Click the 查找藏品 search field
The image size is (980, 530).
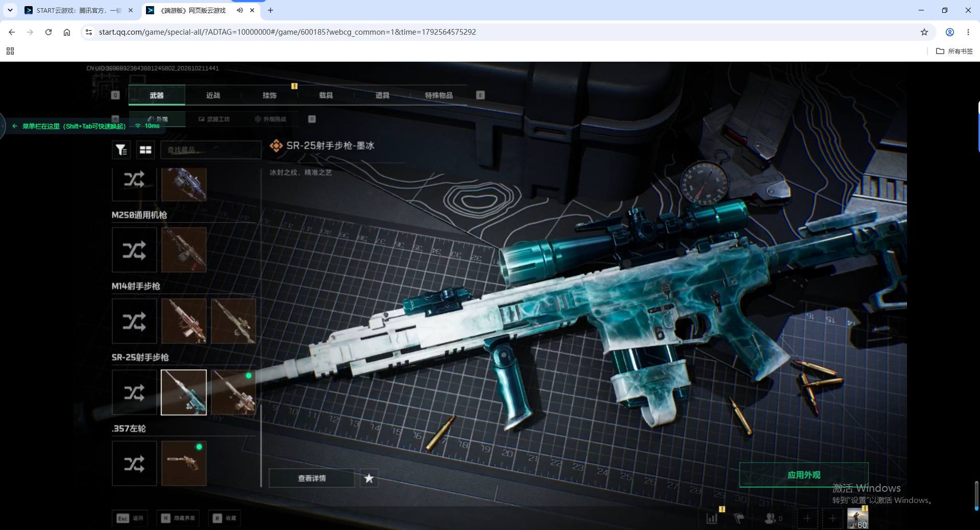point(211,149)
